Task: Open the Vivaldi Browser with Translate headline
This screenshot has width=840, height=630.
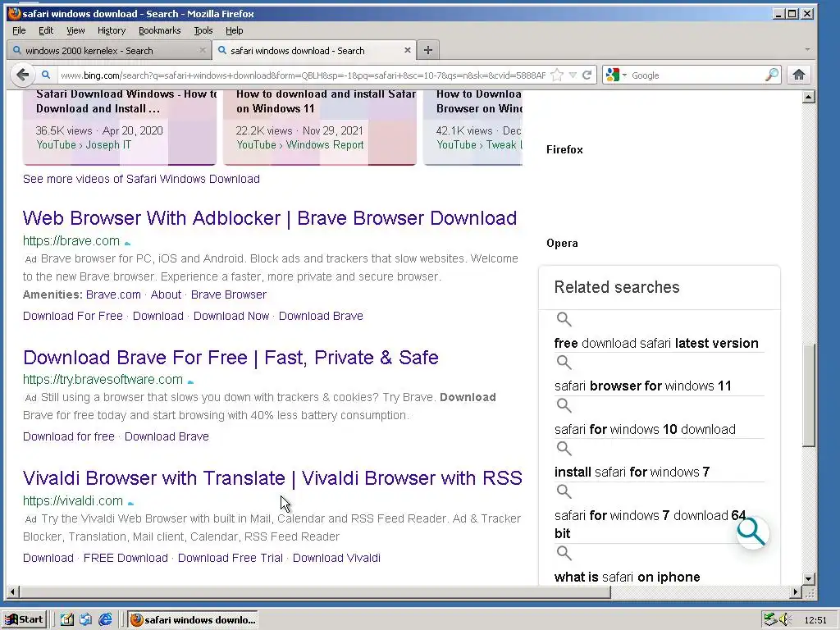Action: 272,478
